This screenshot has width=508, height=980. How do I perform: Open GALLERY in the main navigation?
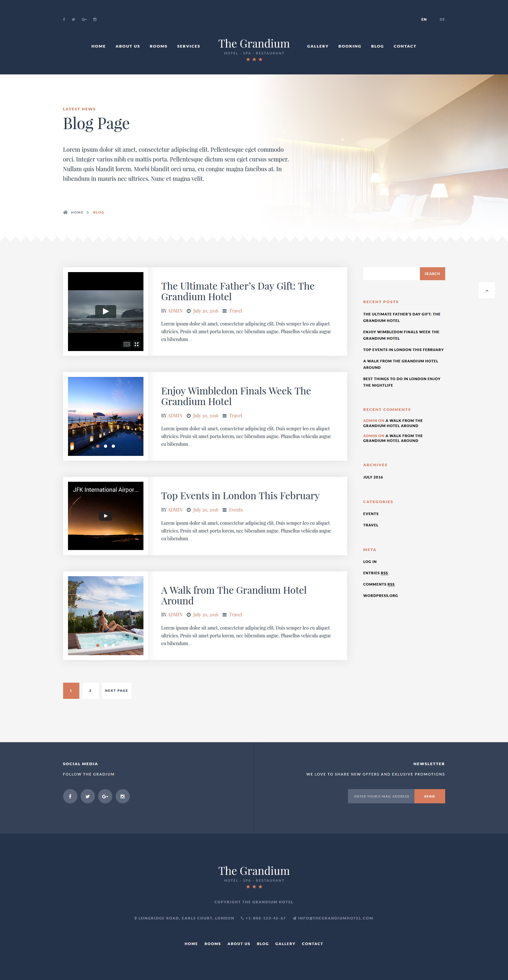click(318, 46)
